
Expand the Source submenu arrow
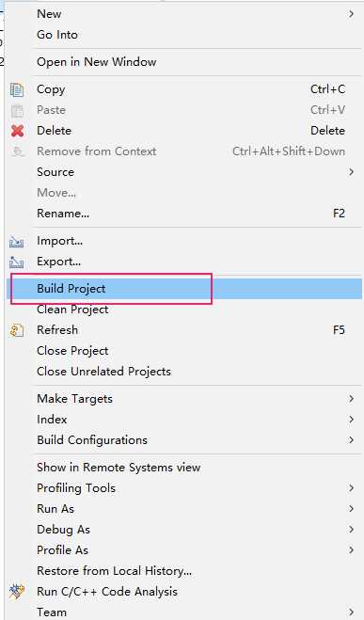[x=351, y=172]
